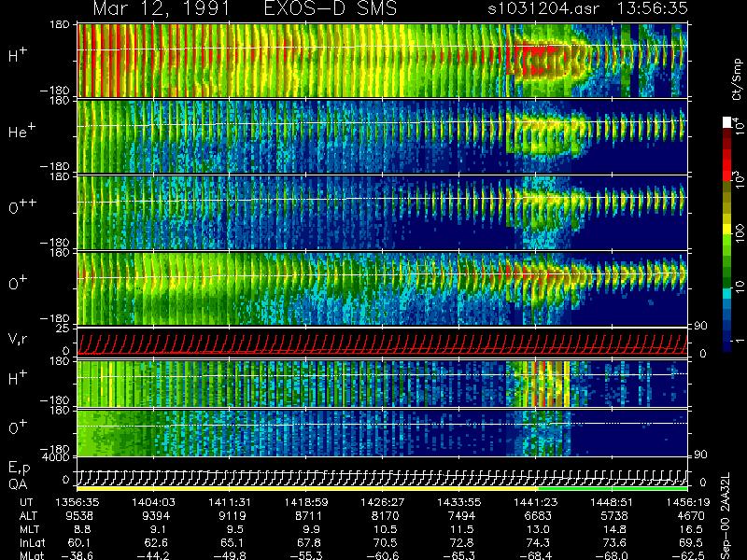Click the white box atop color bar
Viewport: 747px width, 560px height.
[727, 122]
